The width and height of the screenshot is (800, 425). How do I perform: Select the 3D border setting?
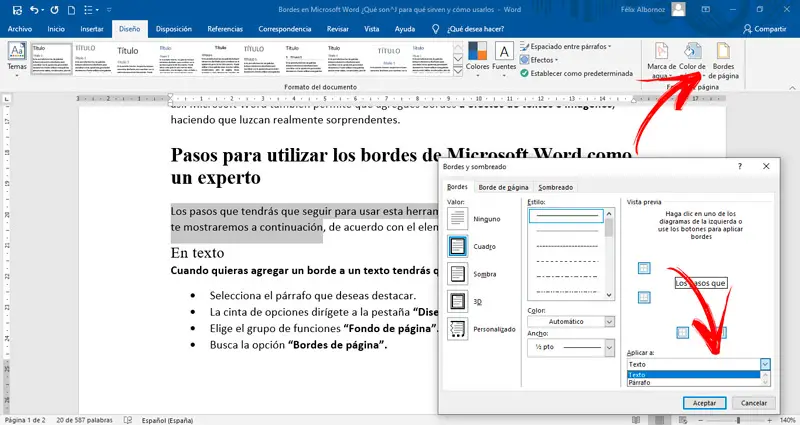(x=457, y=302)
